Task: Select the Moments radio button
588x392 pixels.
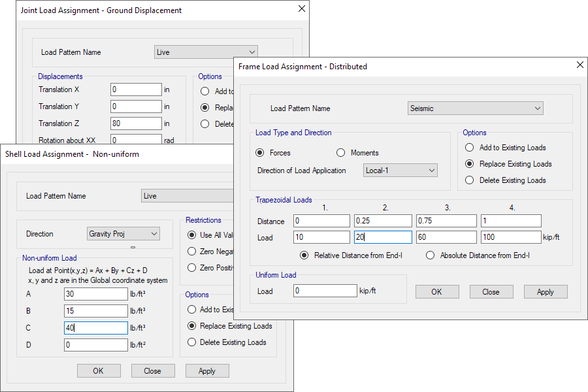Action: tap(340, 153)
